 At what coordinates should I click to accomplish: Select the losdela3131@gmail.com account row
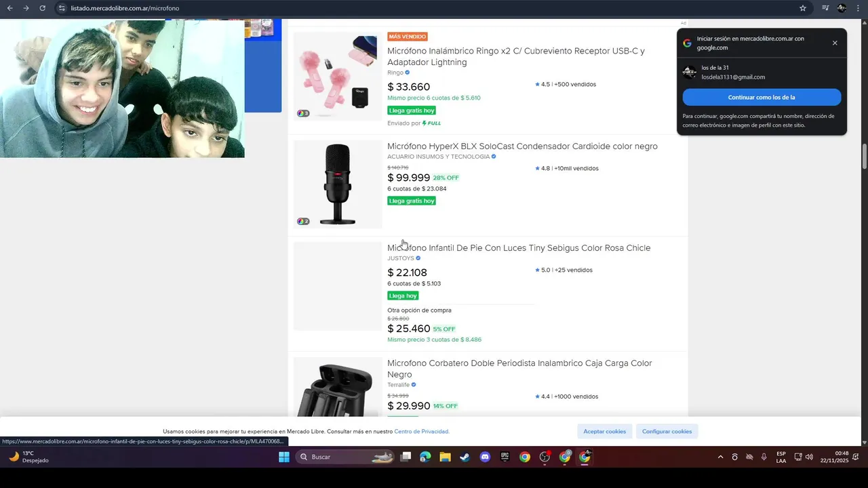(762, 72)
